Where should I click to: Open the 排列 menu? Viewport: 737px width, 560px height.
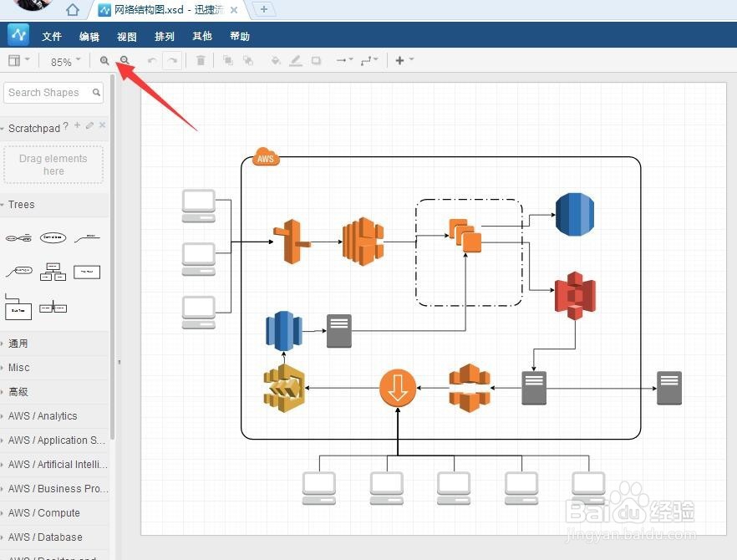pyautogui.click(x=165, y=36)
